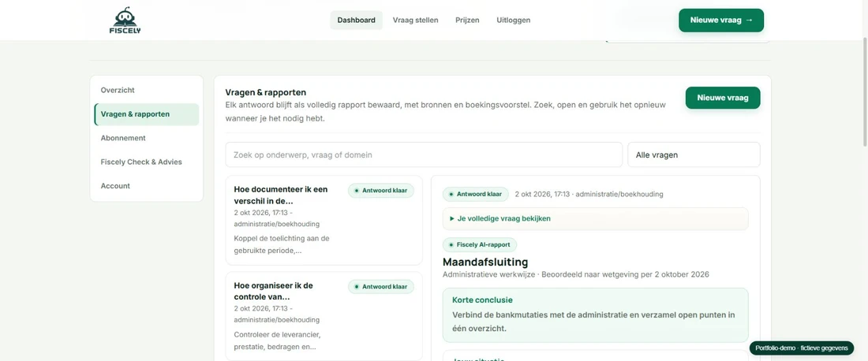Viewport: 868px width, 361px height.
Task: Click the text 'Controleer de leverancier, prestatie, bedragen'
Action: (277, 341)
